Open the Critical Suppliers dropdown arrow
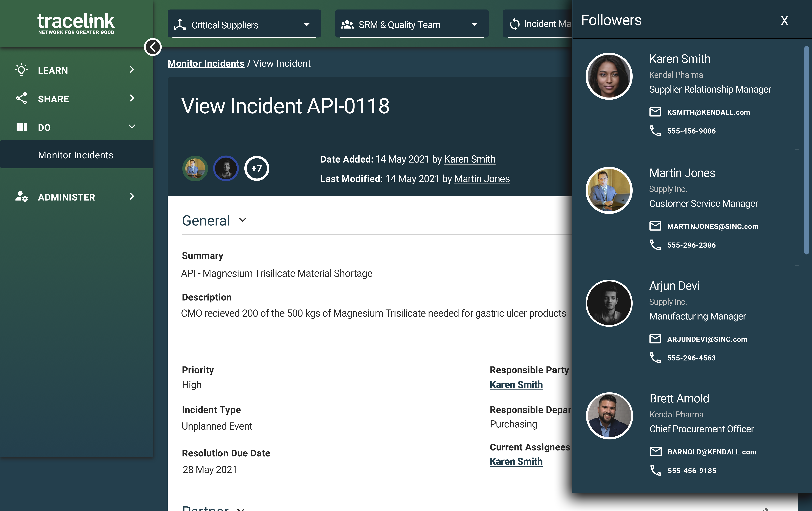Viewport: 812px width, 511px height. coord(306,25)
